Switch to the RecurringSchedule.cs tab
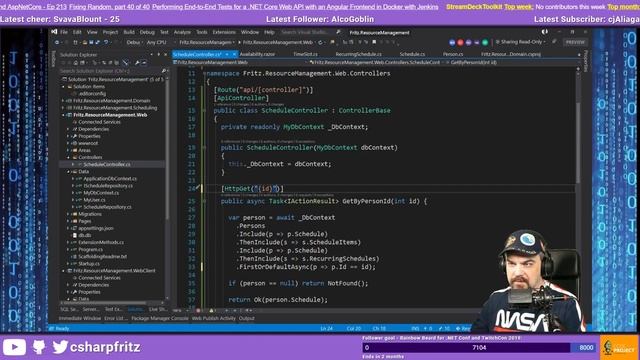This screenshot has width=640, height=360. click(358, 54)
